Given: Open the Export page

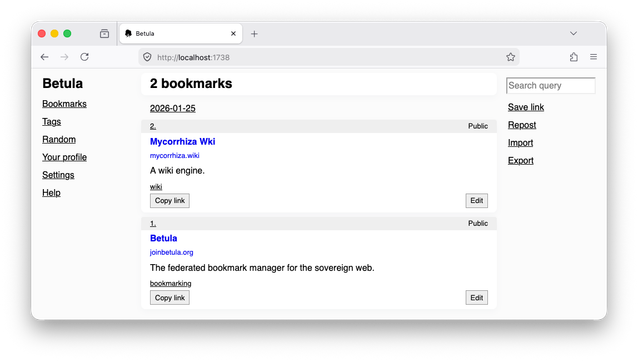Looking at the screenshot, I should point(520,160).
